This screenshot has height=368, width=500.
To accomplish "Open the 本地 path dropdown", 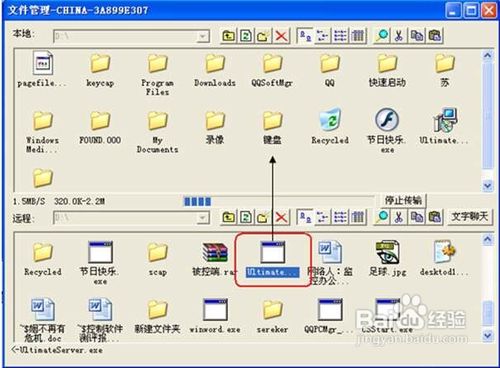I will [x=202, y=36].
